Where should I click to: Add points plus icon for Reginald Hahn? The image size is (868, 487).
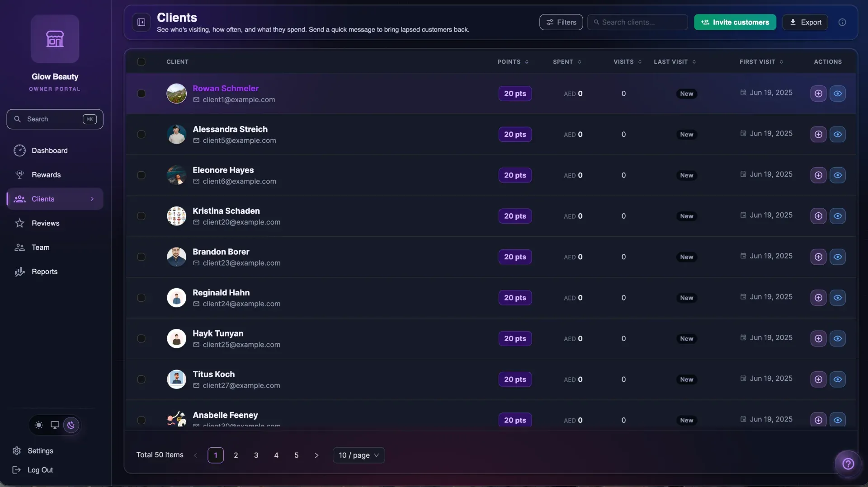(x=818, y=298)
